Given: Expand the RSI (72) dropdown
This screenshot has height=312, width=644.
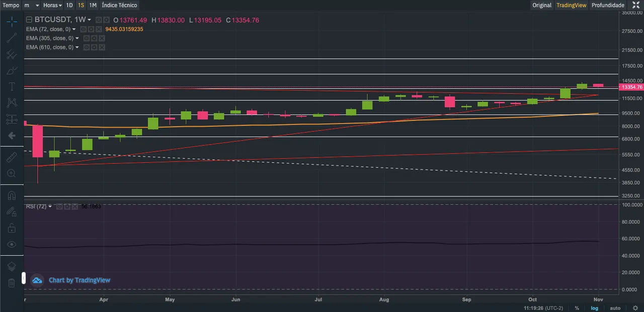Looking at the screenshot, I should coord(50,206).
